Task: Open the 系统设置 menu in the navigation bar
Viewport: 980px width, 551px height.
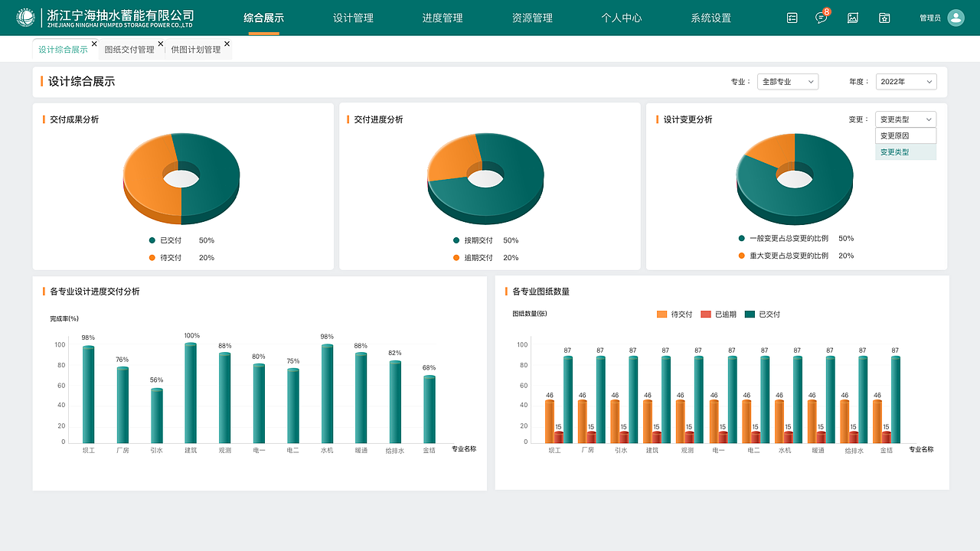Action: tap(711, 17)
